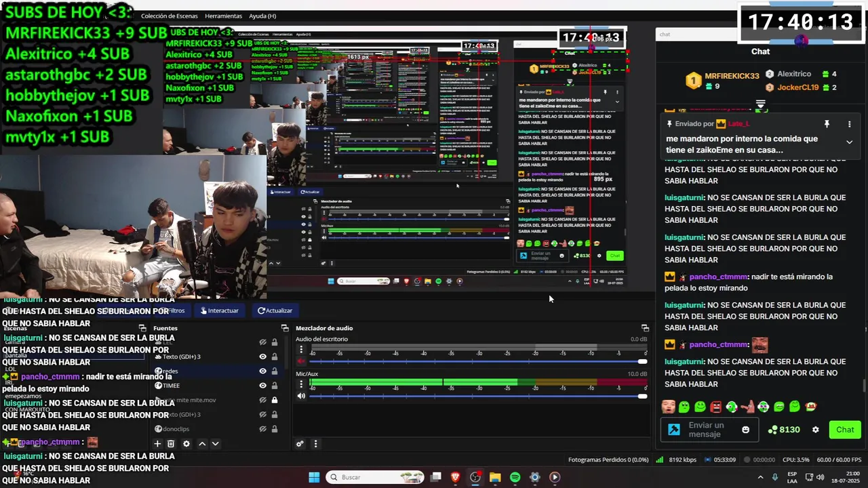Insert the red angry face emote
868x488 pixels.
point(715,407)
